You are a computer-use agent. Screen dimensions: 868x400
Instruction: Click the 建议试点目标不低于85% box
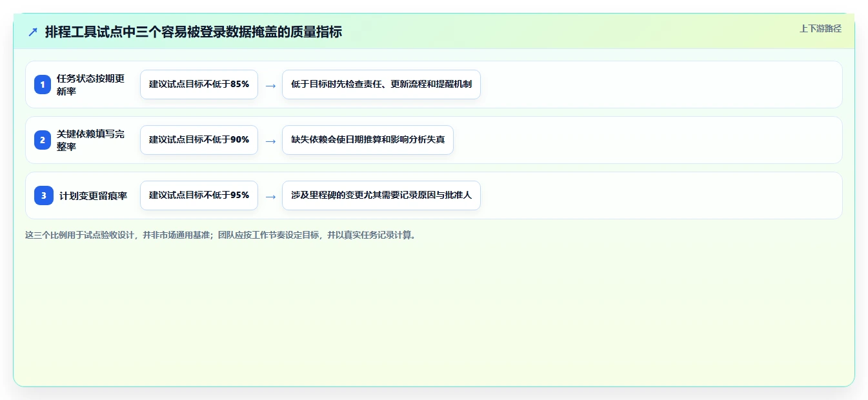pyautogui.click(x=199, y=85)
